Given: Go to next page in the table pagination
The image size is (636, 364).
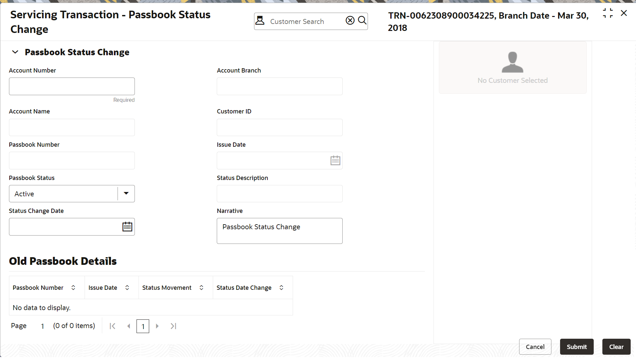Looking at the screenshot, I should point(157,326).
